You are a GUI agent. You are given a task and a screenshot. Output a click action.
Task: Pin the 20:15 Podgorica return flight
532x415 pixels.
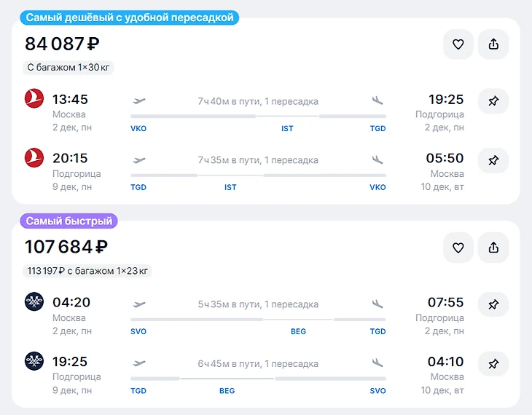[493, 160]
